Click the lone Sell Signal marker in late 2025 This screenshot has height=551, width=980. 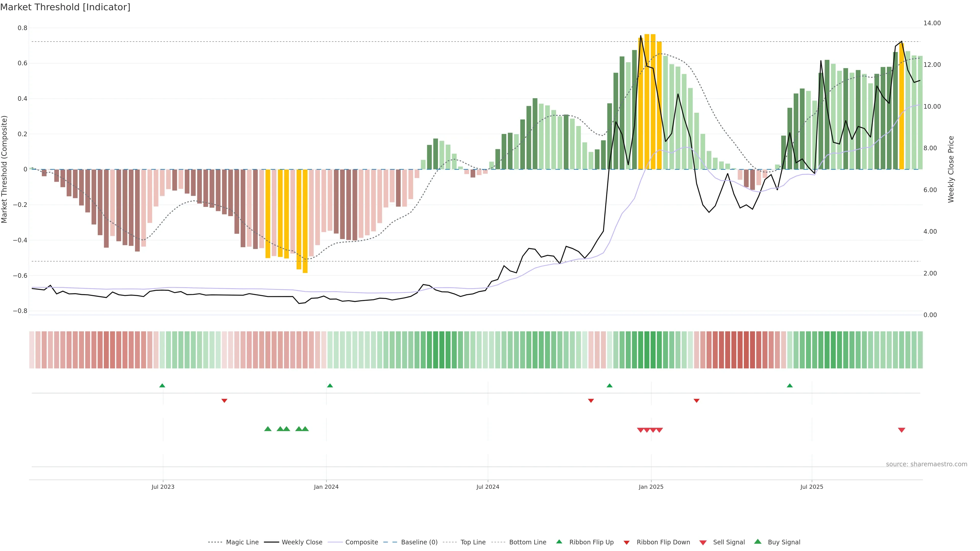coord(902,430)
